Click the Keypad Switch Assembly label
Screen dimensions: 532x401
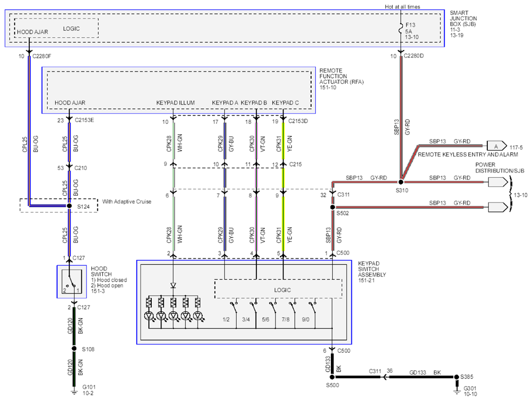(372, 272)
